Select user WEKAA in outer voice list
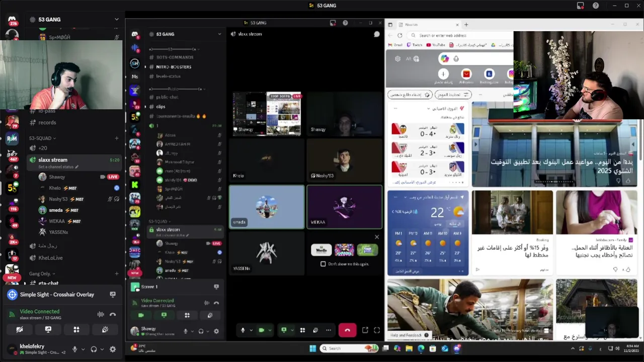 (74, 221)
